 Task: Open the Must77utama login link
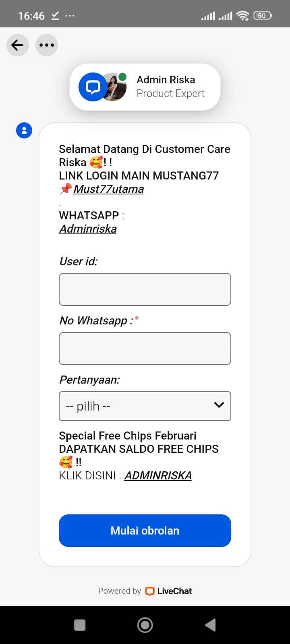pyautogui.click(x=108, y=189)
